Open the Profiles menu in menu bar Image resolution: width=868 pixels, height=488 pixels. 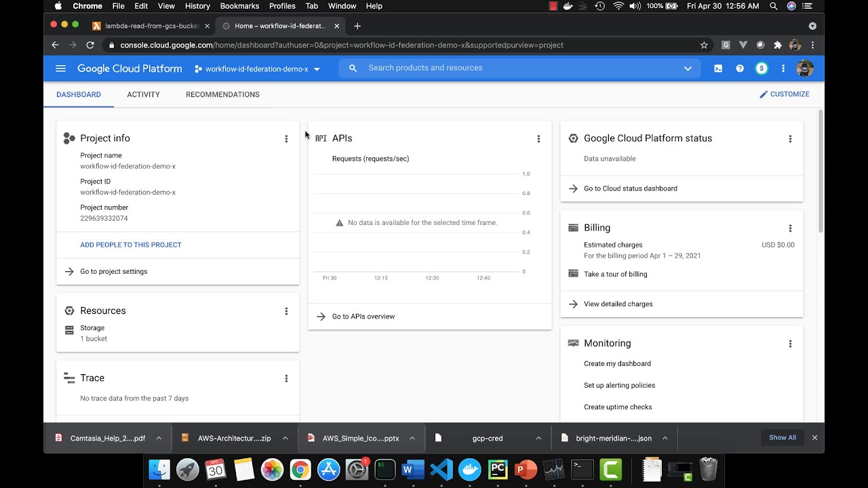tap(282, 6)
